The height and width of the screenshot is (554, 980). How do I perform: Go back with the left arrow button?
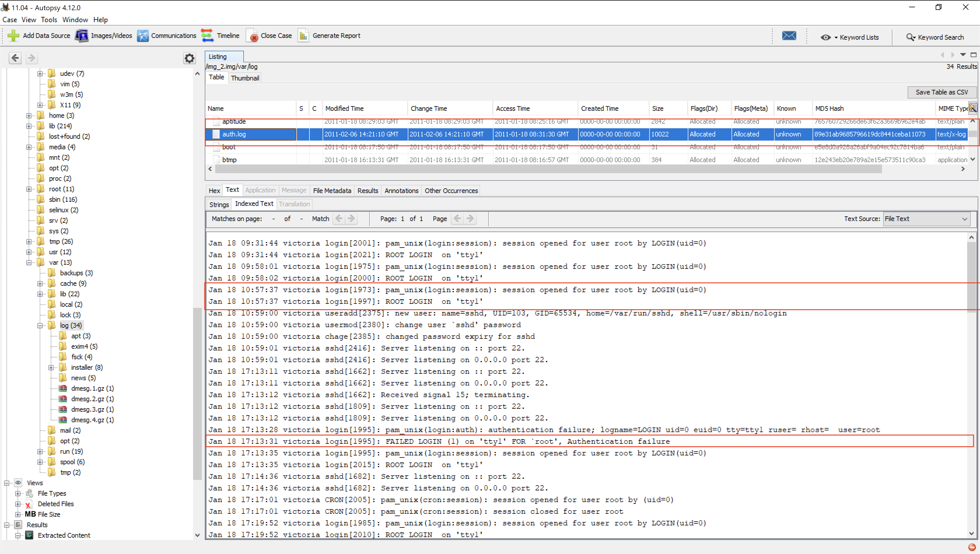pos(15,58)
